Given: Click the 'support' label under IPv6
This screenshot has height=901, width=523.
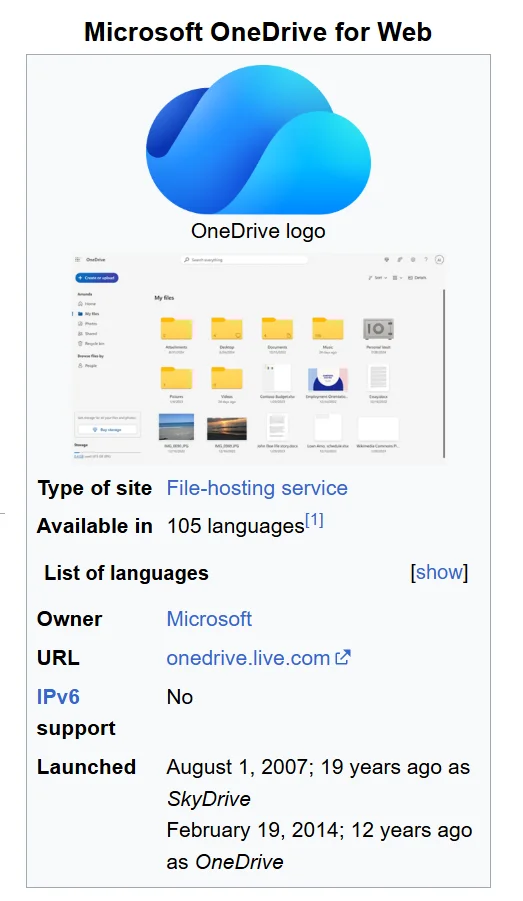Looking at the screenshot, I should 76,729.
